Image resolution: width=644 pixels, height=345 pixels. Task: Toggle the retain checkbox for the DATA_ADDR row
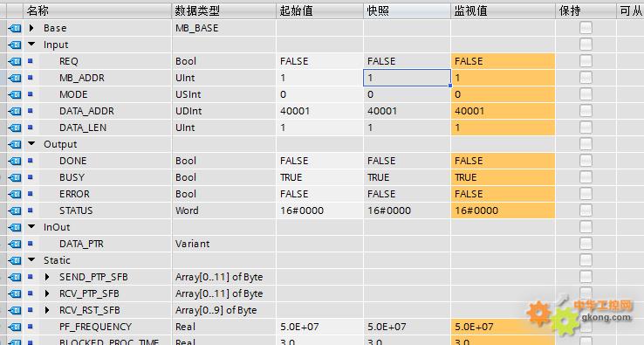point(586,111)
